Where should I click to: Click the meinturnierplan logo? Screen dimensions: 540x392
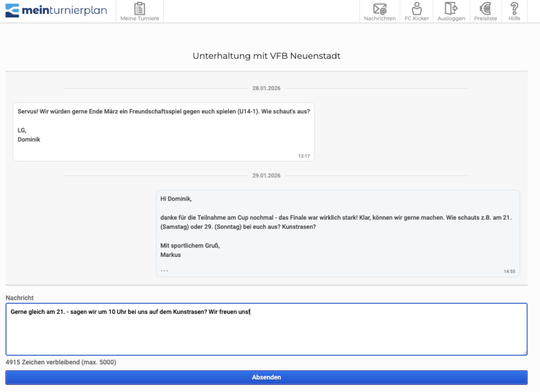[56, 11]
